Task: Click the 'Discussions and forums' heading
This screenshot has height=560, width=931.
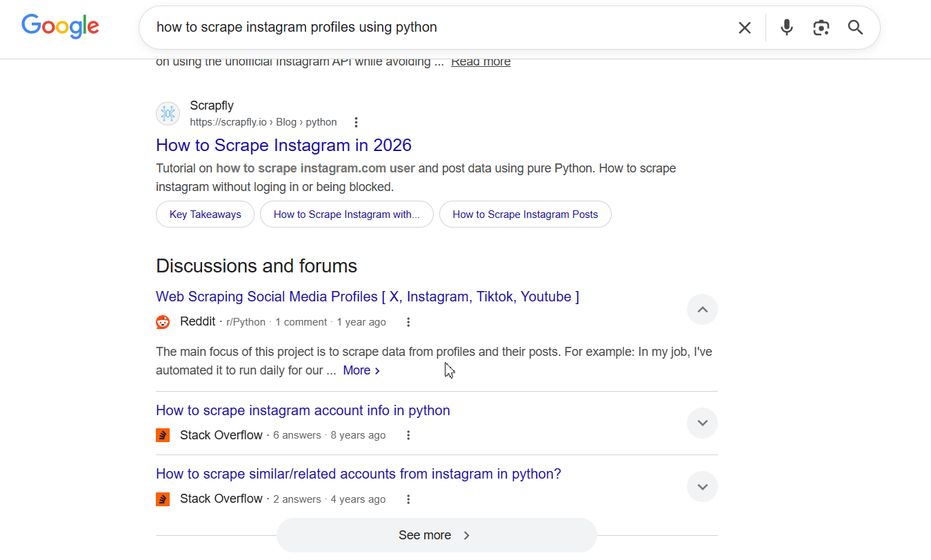Action: [257, 266]
